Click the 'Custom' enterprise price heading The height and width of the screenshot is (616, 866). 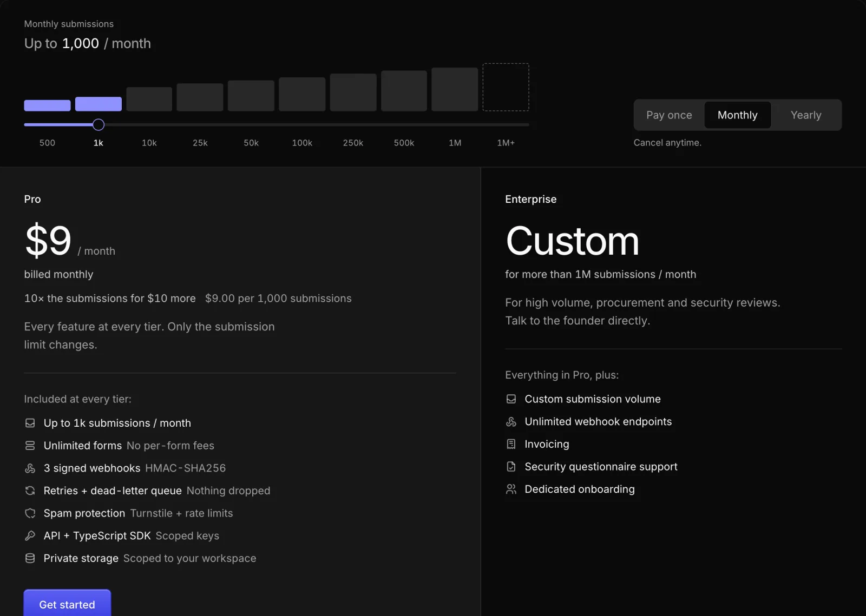tap(573, 241)
